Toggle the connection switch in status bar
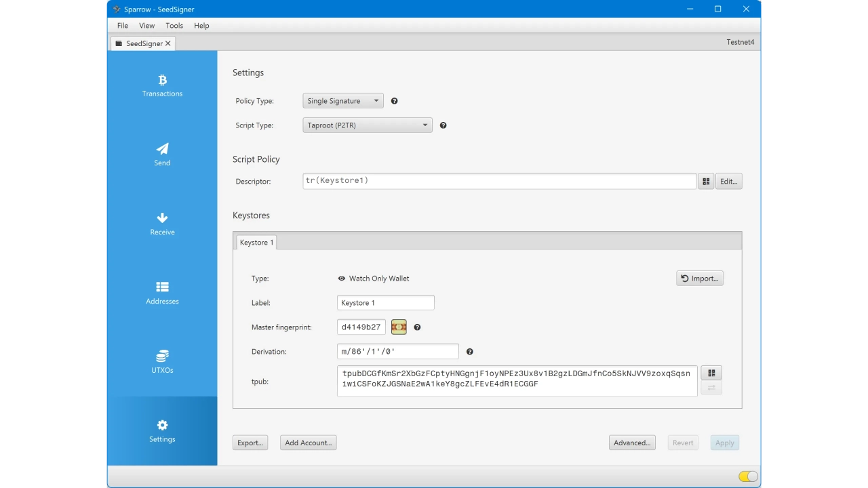The width and height of the screenshot is (868, 488). click(748, 476)
